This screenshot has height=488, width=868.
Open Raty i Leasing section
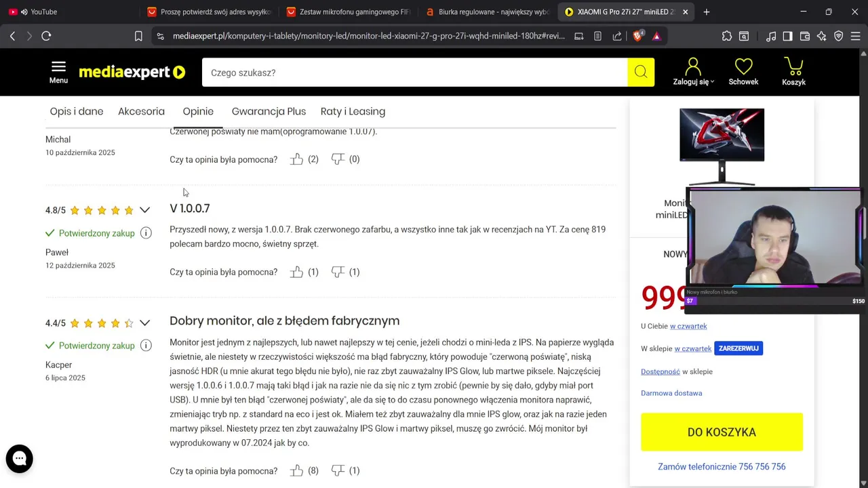pos(353,111)
